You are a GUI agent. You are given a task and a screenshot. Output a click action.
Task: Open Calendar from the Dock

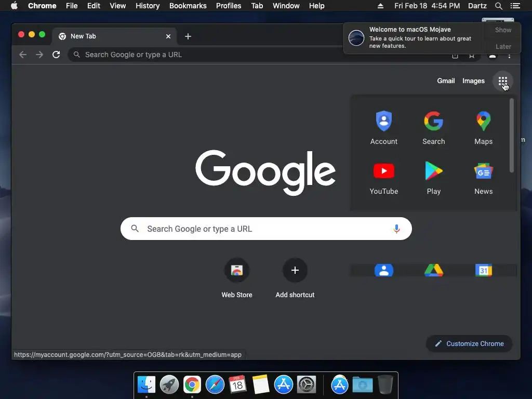[237, 385]
